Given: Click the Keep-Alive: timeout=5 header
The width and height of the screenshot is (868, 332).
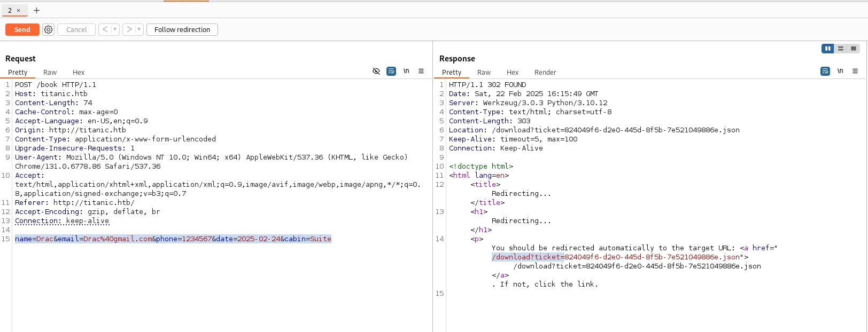Looking at the screenshot, I should [513, 139].
